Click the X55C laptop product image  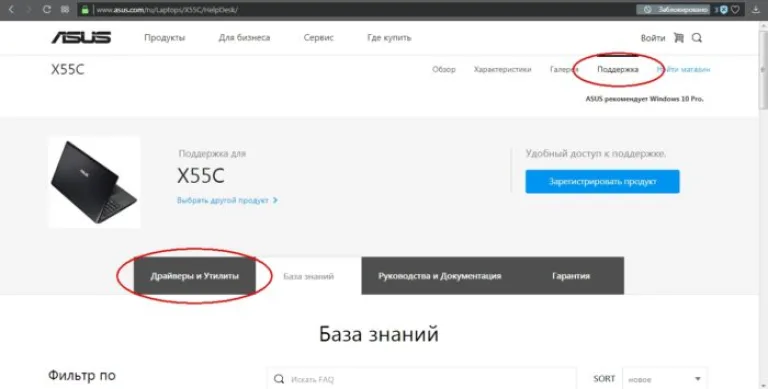[94, 182]
